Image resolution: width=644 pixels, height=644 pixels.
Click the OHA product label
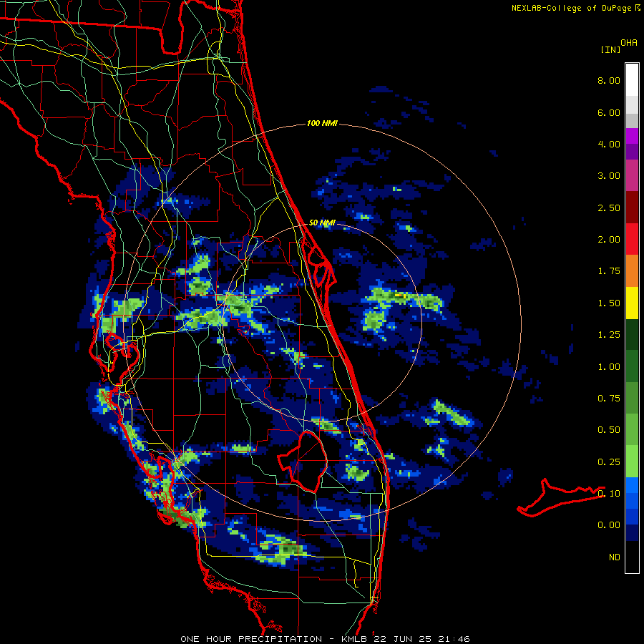pos(629,43)
